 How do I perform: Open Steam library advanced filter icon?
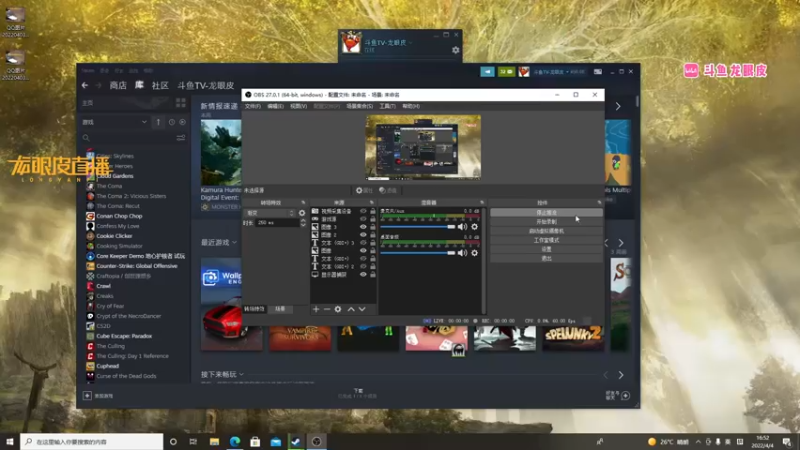click(181, 138)
